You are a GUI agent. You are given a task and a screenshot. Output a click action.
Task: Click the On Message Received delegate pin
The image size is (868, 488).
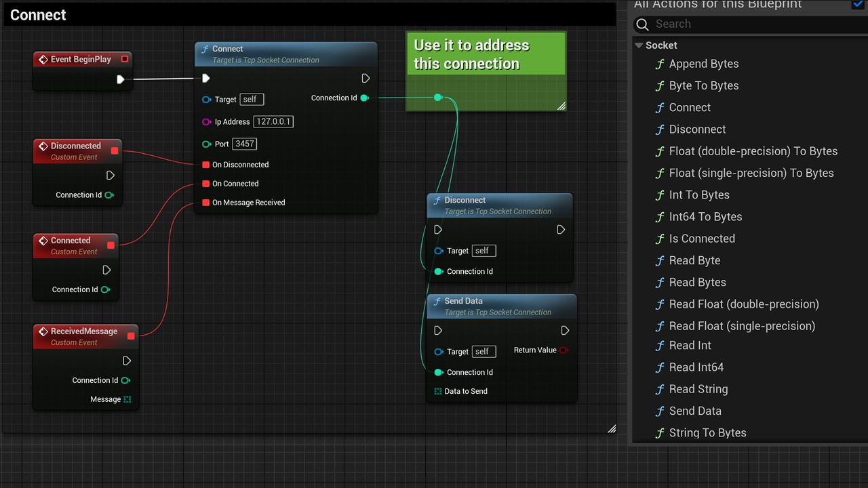coord(206,203)
